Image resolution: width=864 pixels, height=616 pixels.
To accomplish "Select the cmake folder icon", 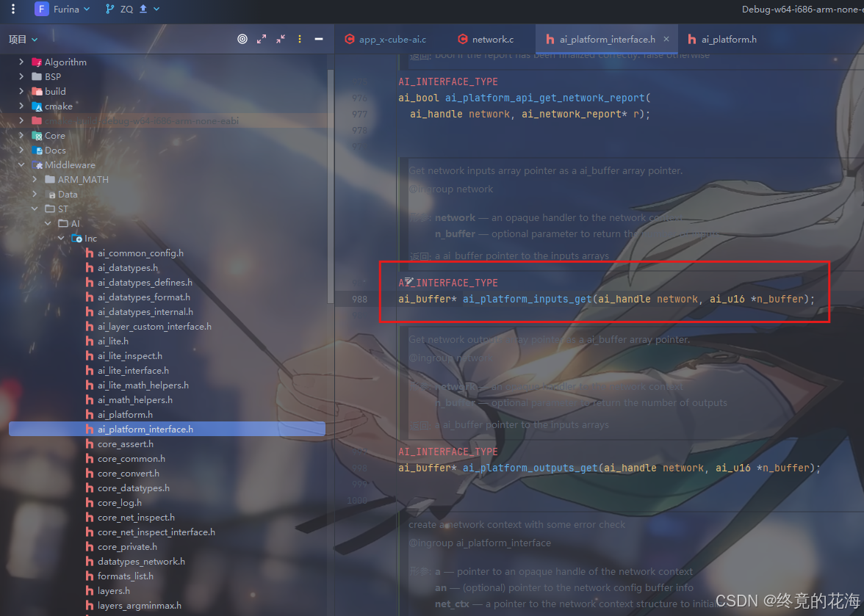I will 37,106.
